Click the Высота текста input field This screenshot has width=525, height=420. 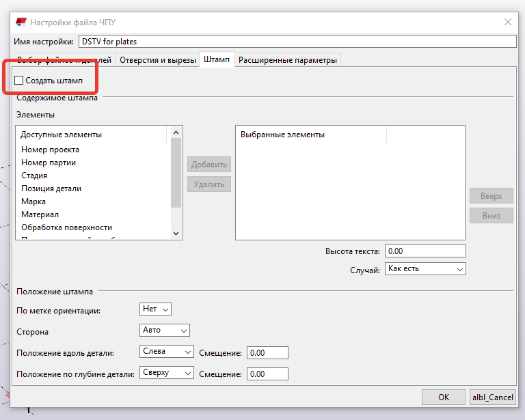(x=425, y=251)
